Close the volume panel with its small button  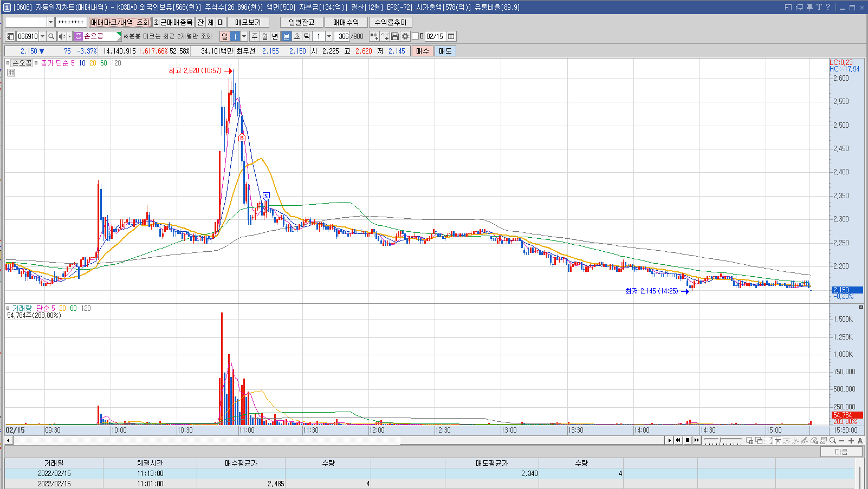[861, 308]
